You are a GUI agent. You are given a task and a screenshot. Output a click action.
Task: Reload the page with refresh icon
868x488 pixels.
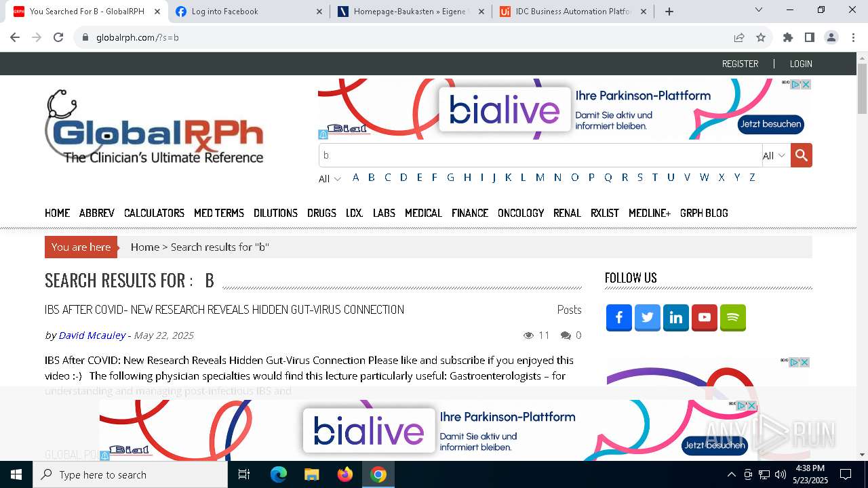point(58,38)
